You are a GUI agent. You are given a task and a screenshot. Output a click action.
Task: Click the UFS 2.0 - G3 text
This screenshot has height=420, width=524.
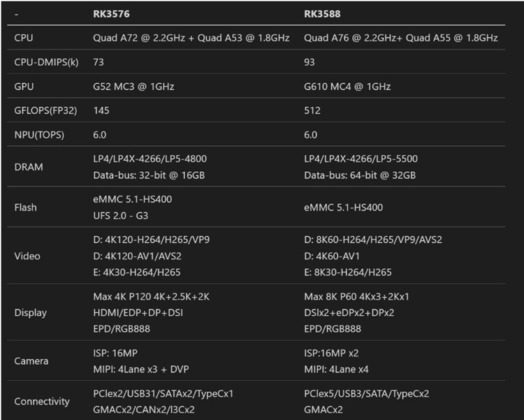126,215
